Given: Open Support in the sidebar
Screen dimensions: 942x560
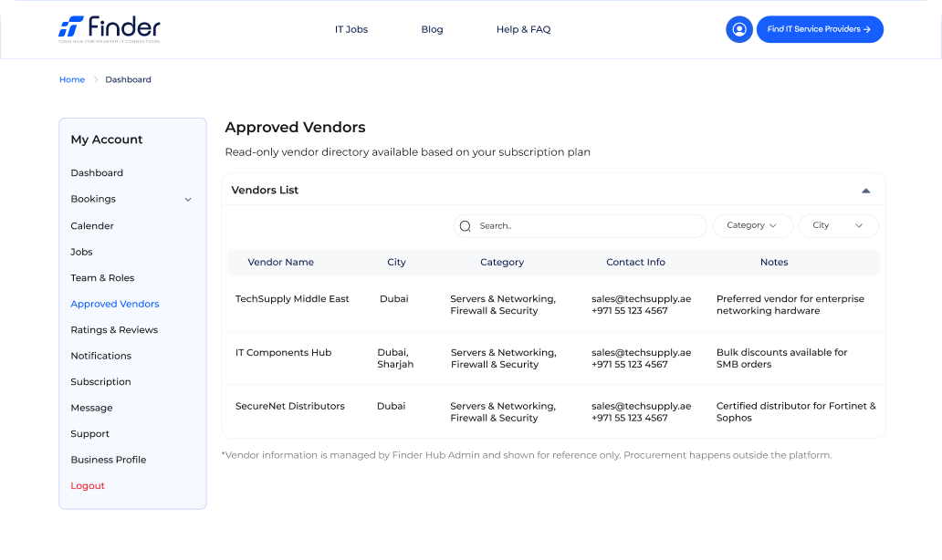Looking at the screenshot, I should pos(89,434).
